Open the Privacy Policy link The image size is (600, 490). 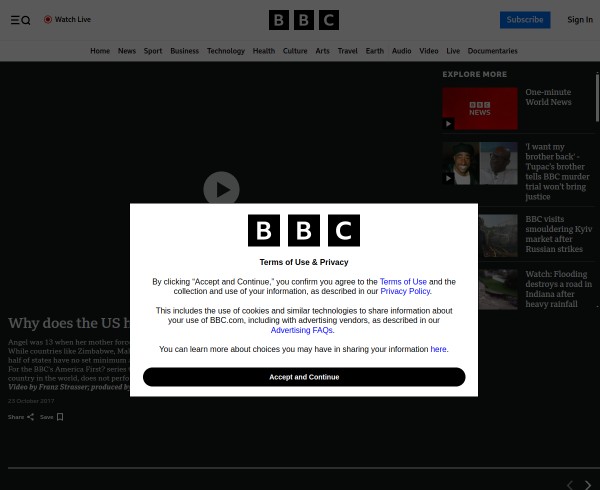tap(405, 291)
